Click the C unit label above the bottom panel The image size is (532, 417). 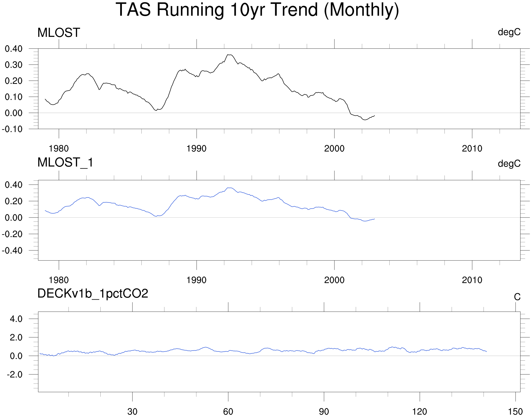[x=517, y=297]
